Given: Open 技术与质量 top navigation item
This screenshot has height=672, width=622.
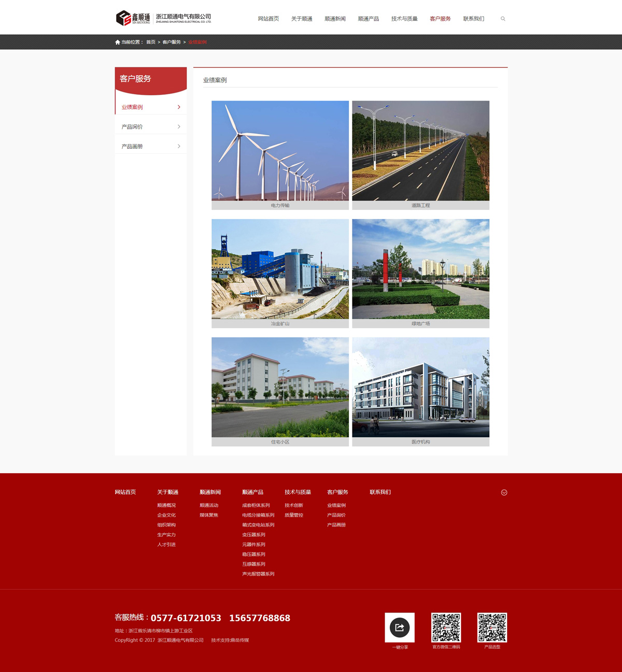Looking at the screenshot, I should tap(404, 19).
